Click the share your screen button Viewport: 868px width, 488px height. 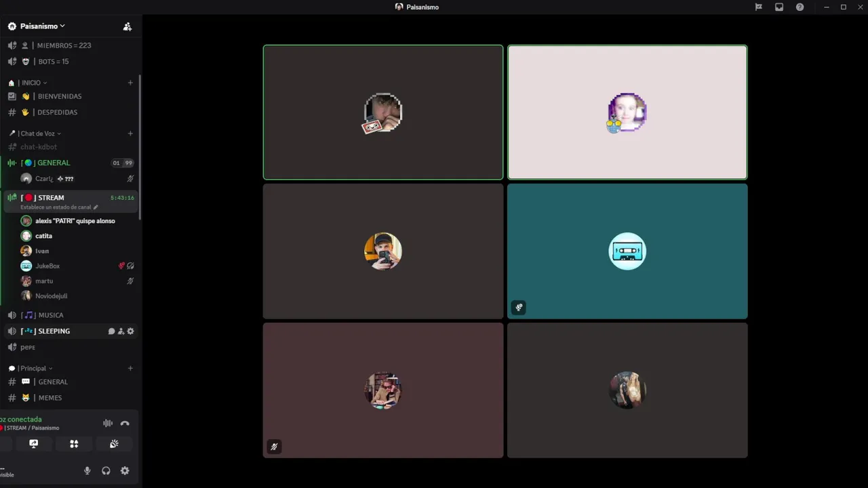(34, 444)
